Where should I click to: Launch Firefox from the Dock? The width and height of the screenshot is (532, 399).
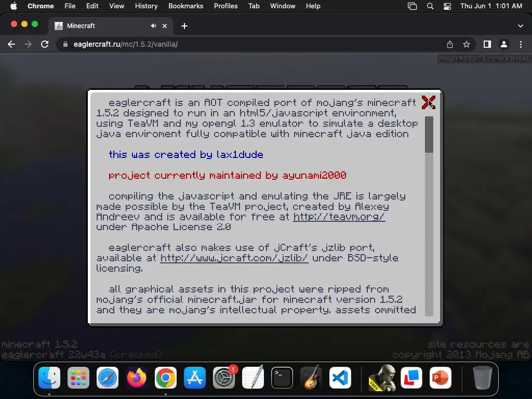point(137,378)
